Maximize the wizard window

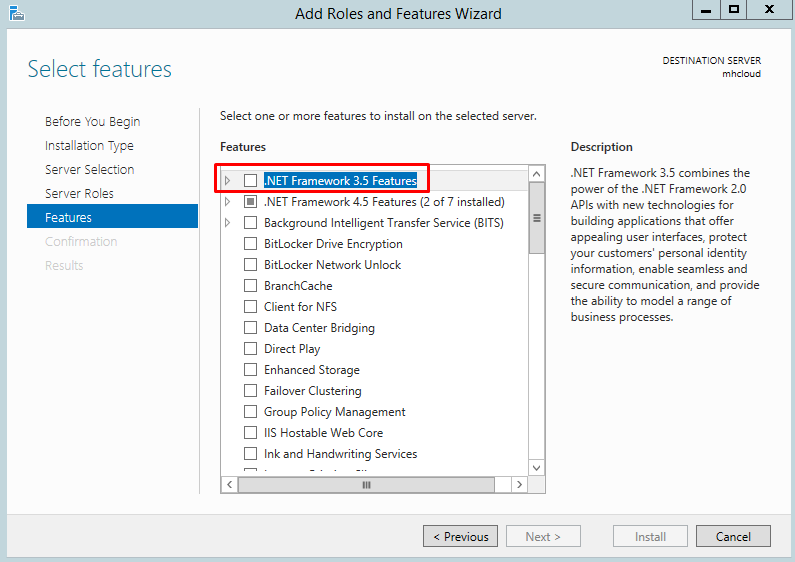point(734,10)
